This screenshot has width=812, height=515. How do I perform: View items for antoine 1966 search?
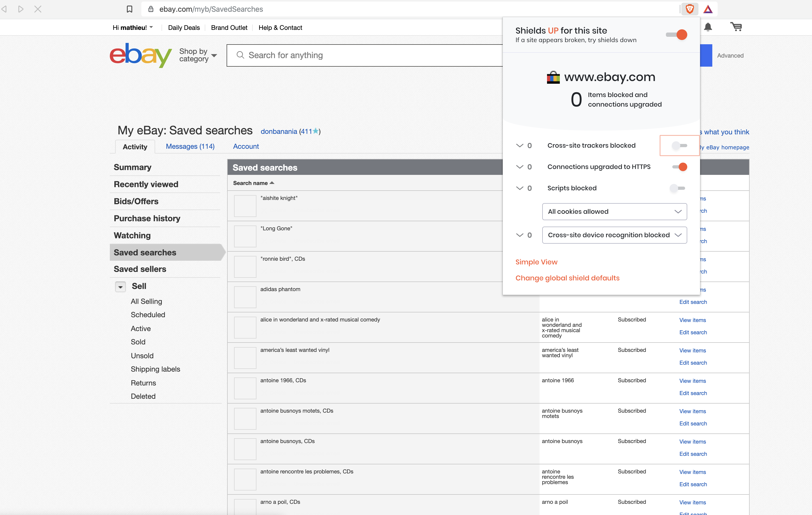click(692, 381)
